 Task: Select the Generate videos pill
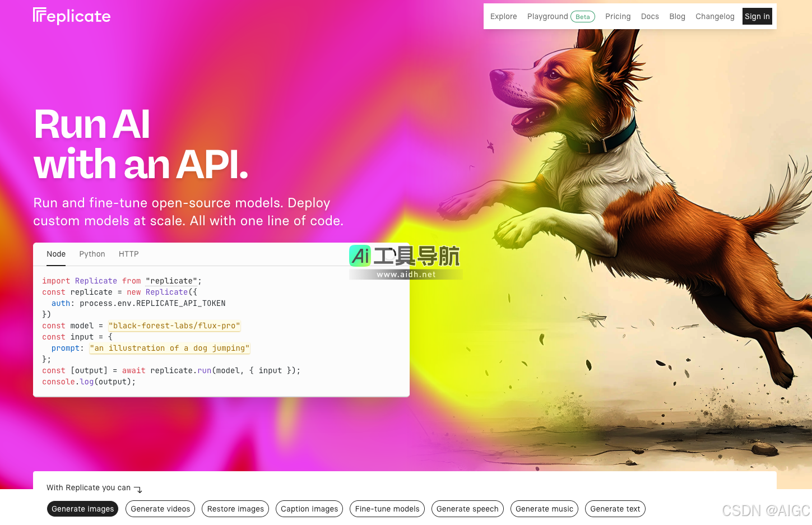pyautogui.click(x=160, y=509)
